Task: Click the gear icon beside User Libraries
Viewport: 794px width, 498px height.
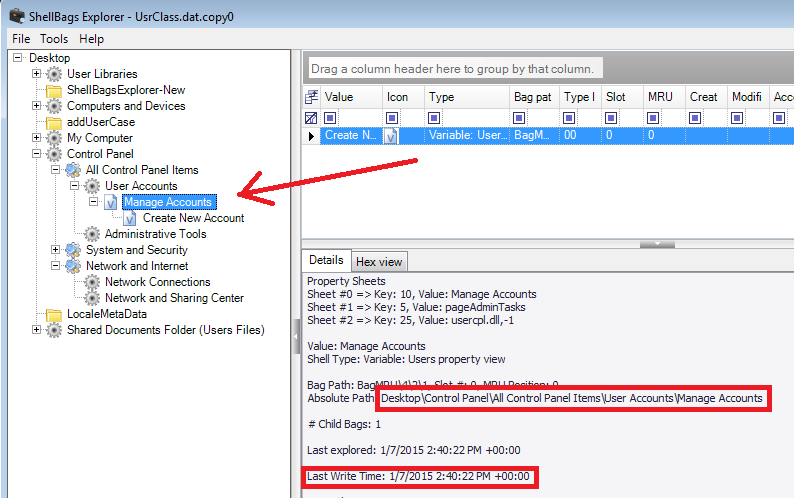Action: click(54, 74)
